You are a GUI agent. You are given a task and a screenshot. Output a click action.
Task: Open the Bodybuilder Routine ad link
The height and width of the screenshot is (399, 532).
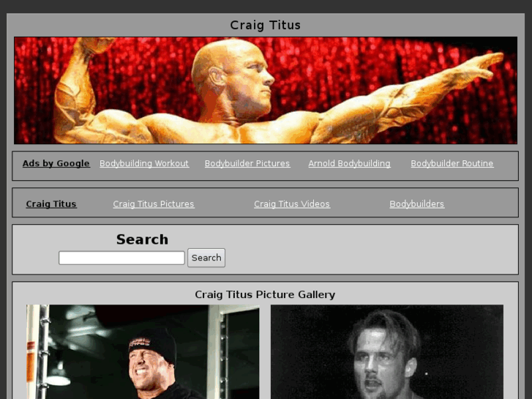click(452, 163)
